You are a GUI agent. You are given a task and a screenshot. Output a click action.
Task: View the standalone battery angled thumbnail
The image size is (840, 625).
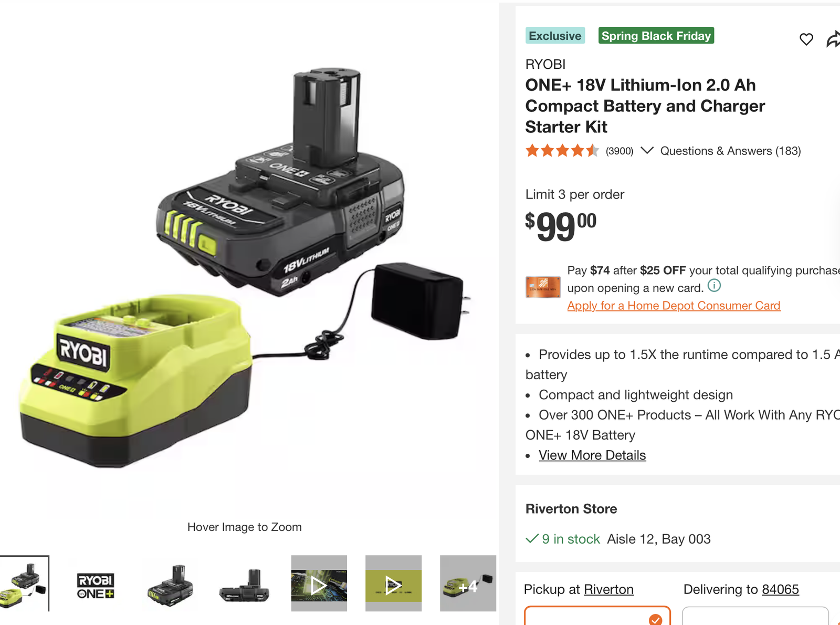pyautogui.click(x=170, y=585)
